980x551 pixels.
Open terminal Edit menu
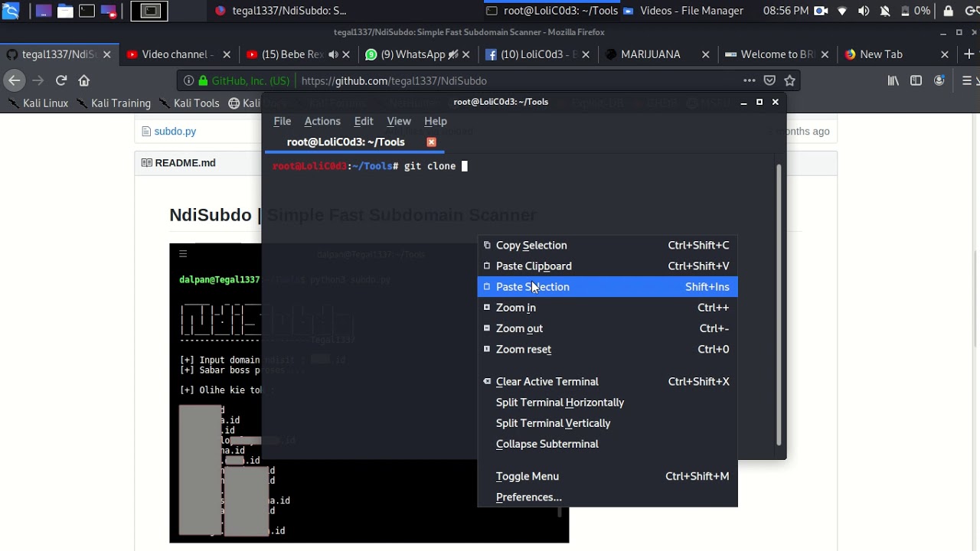tap(364, 121)
